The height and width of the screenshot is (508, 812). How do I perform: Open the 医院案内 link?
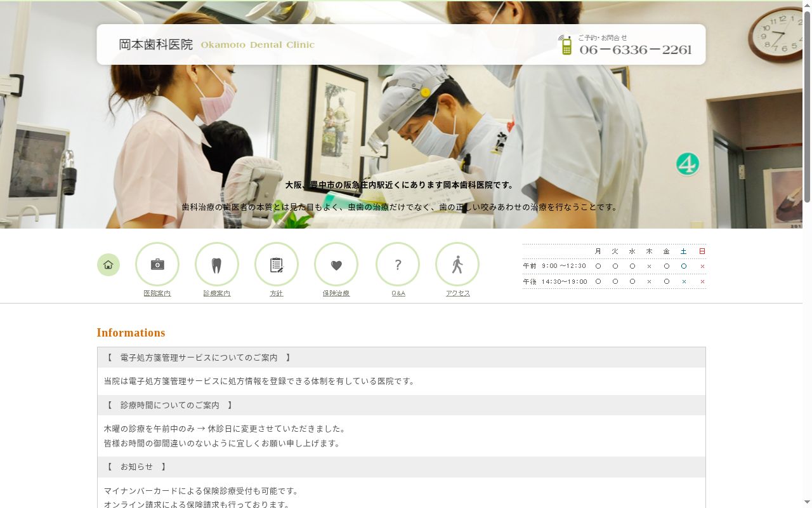[x=157, y=293]
